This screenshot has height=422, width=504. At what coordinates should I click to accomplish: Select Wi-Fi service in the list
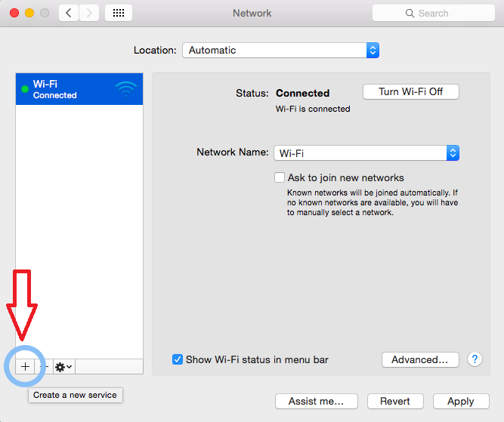point(68,89)
